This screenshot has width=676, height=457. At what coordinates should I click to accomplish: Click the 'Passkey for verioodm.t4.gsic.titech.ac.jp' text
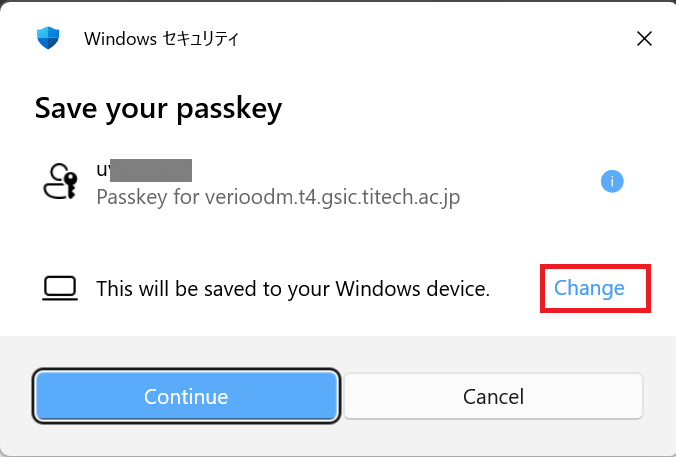pyautogui.click(x=278, y=197)
